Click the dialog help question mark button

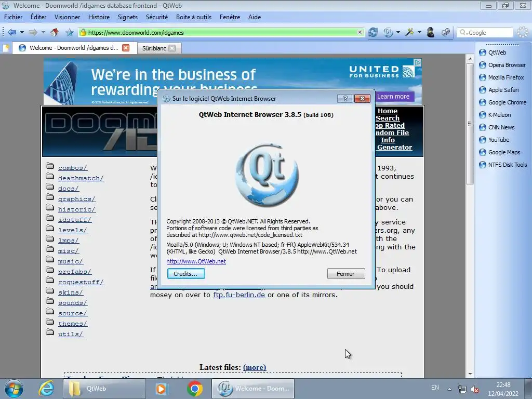[345, 98]
